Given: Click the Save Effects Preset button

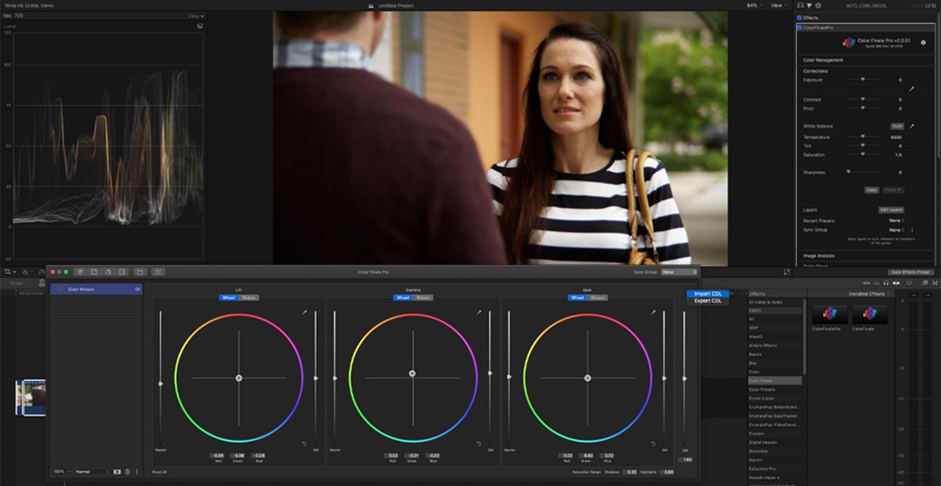Looking at the screenshot, I should pos(910,272).
